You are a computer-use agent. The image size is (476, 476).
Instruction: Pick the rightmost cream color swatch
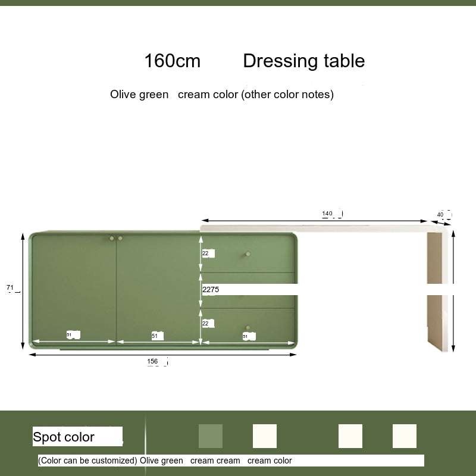point(405,436)
